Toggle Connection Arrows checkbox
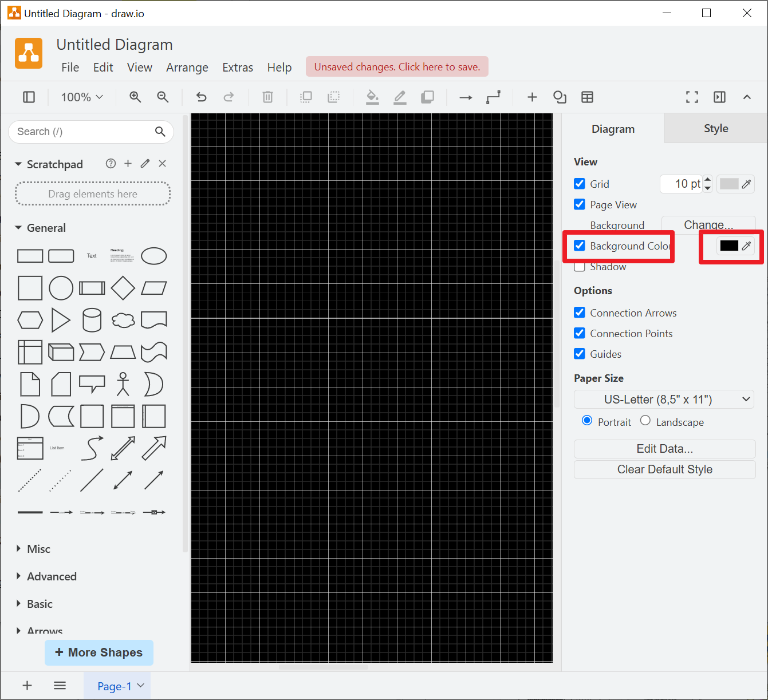Image resolution: width=768 pixels, height=700 pixels. 580,313
